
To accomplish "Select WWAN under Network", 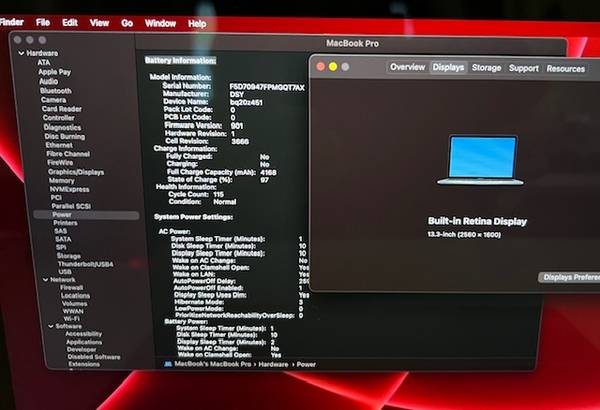I will (x=73, y=311).
